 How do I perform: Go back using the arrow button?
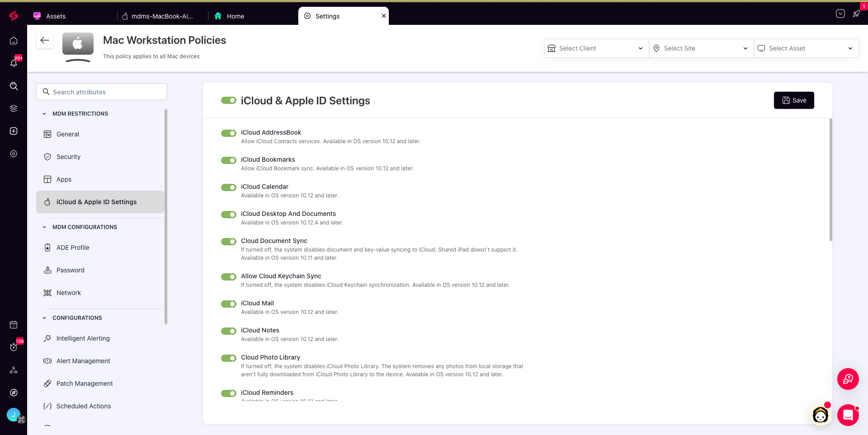click(45, 40)
